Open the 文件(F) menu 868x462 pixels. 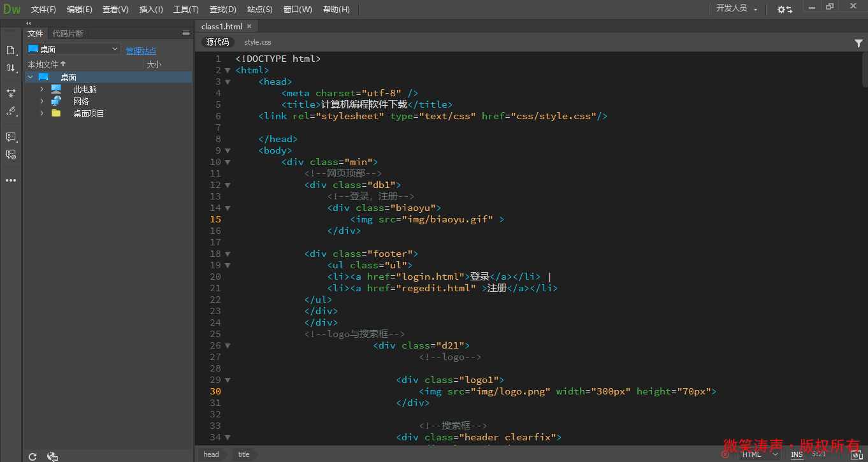[43, 9]
